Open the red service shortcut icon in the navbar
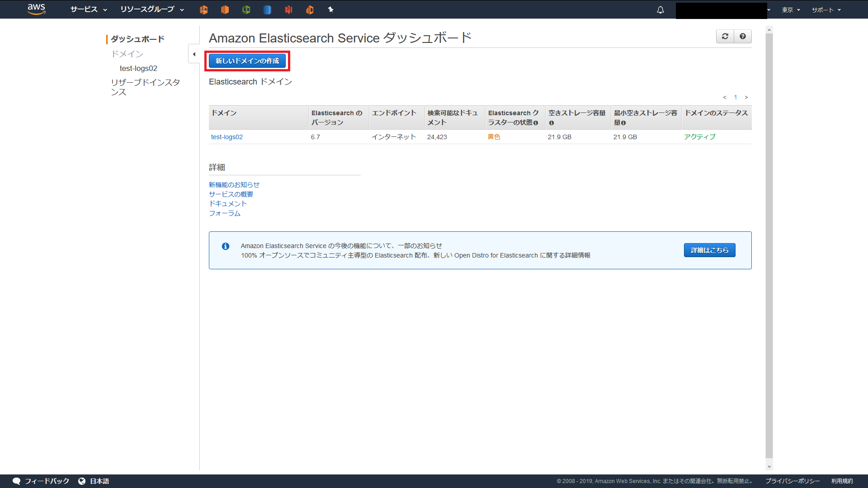The width and height of the screenshot is (868, 488). click(288, 9)
